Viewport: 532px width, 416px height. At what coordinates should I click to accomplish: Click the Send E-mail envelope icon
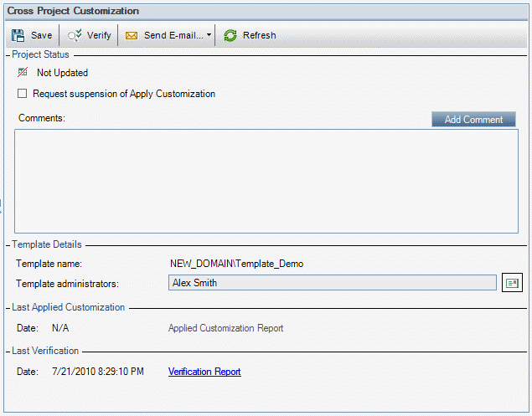coord(132,35)
